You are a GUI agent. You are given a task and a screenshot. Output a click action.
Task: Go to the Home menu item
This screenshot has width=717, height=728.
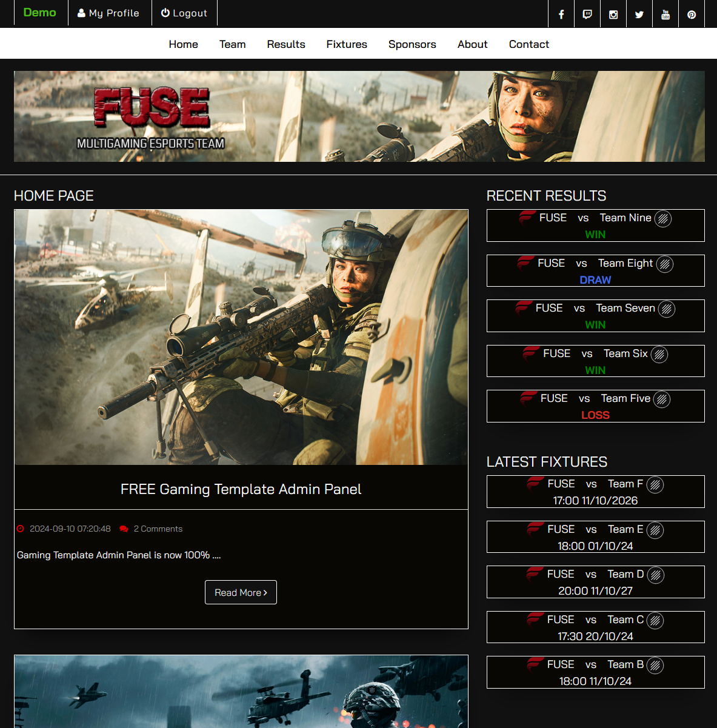183,44
